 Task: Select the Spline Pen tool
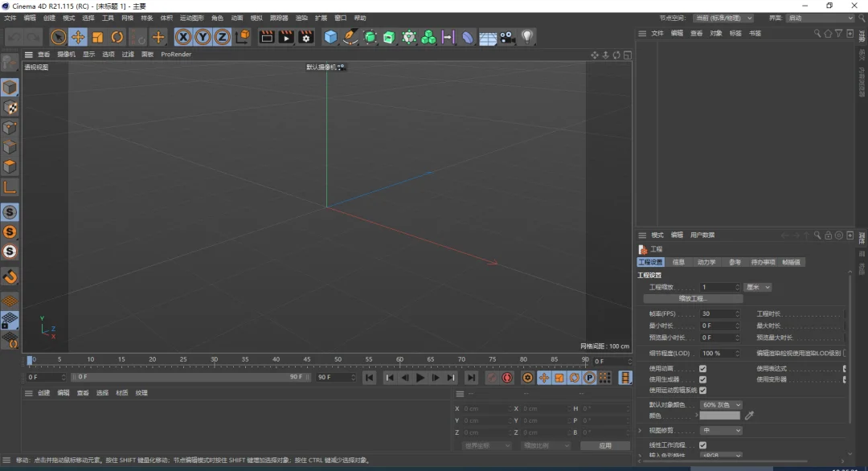[350, 37]
